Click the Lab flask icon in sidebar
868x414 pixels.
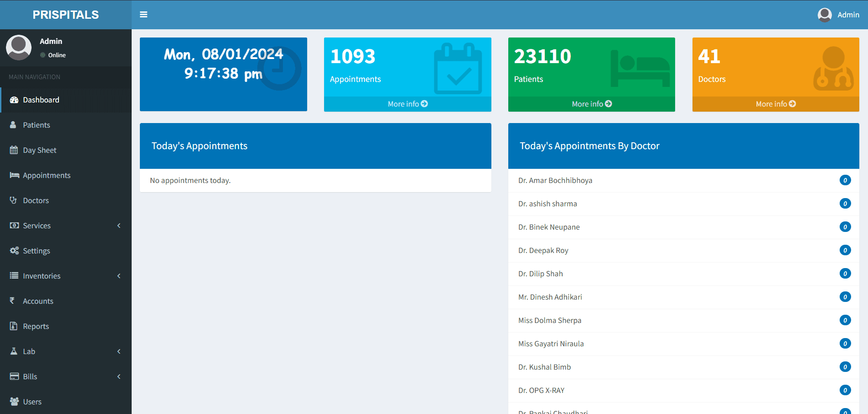14,351
